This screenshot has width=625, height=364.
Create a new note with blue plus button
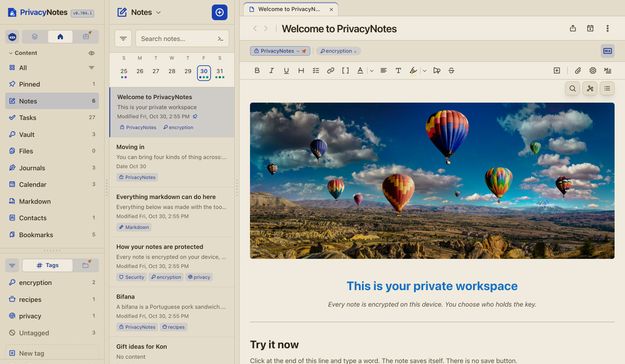[x=220, y=12]
